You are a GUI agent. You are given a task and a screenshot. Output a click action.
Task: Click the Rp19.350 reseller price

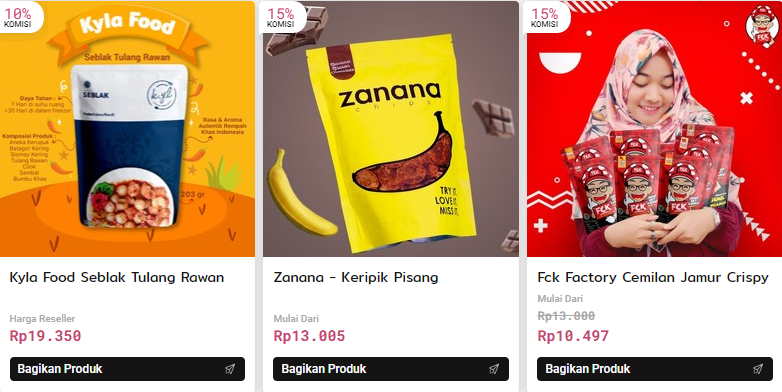(x=45, y=336)
